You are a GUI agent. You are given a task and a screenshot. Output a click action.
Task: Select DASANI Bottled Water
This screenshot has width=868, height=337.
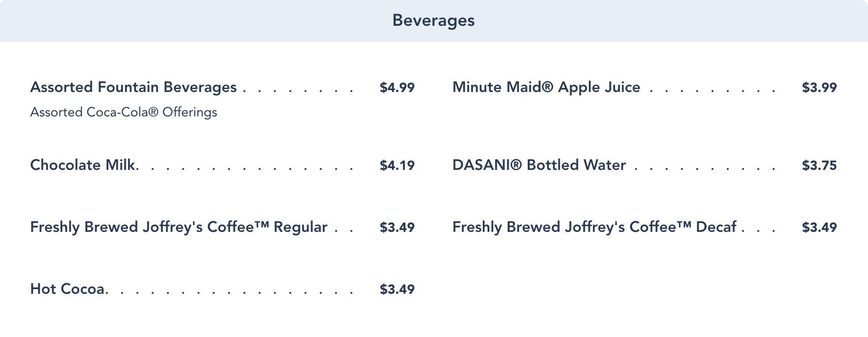(539, 165)
